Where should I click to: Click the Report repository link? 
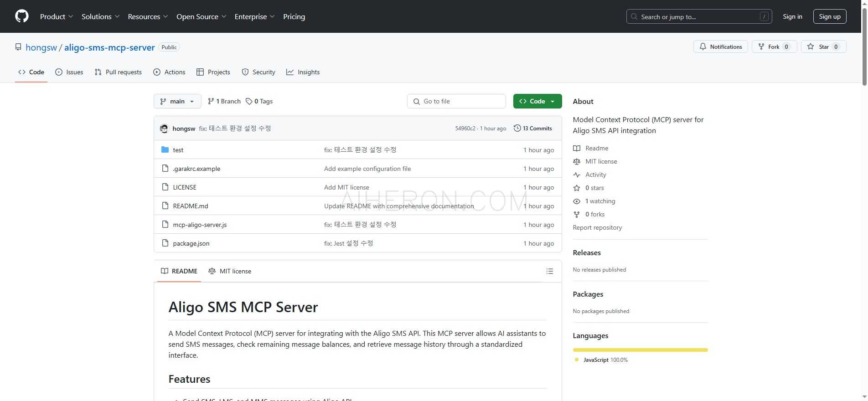tap(597, 227)
